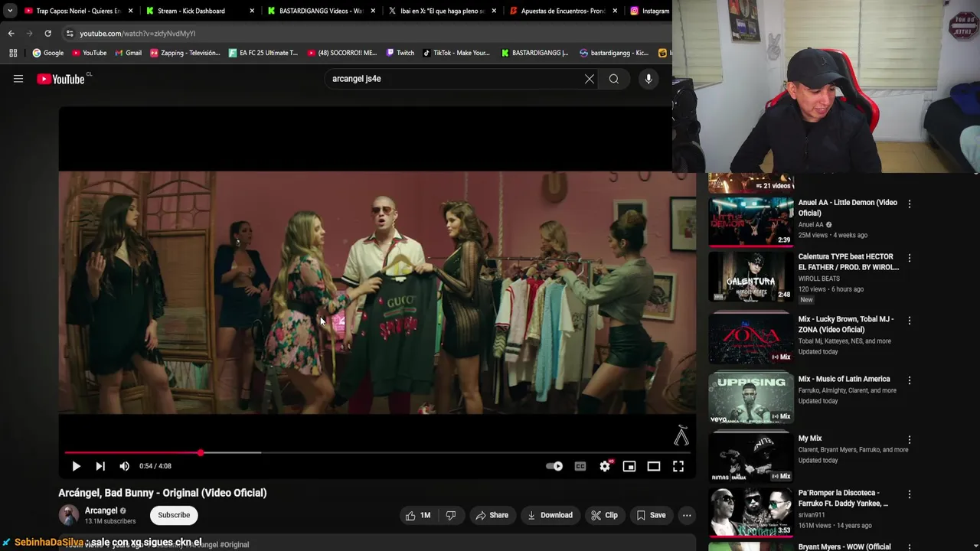Viewport: 980px width, 551px height.
Task: Open the Arcangel channel avatar
Action: 68,515
